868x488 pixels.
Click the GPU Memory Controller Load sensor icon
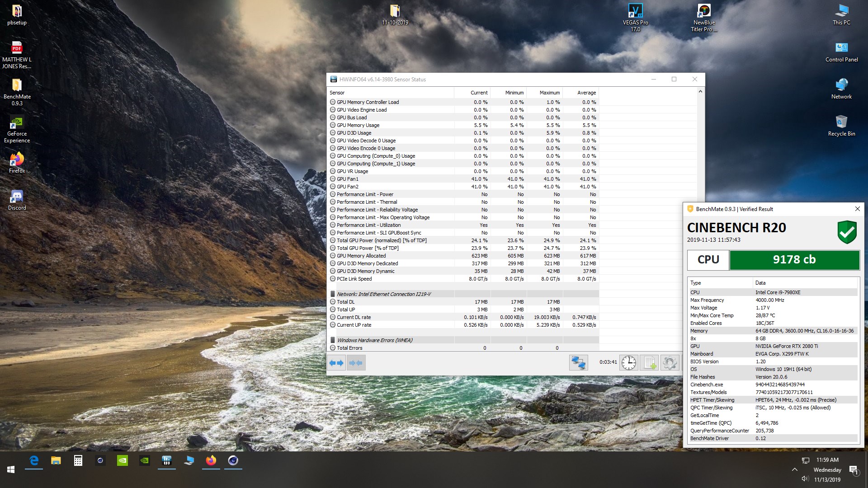point(333,102)
